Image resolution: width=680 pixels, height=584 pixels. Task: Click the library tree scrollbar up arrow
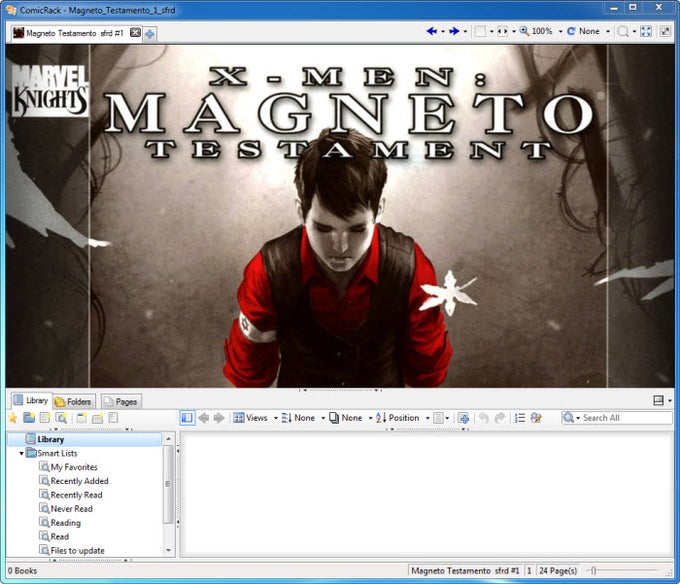[x=168, y=439]
